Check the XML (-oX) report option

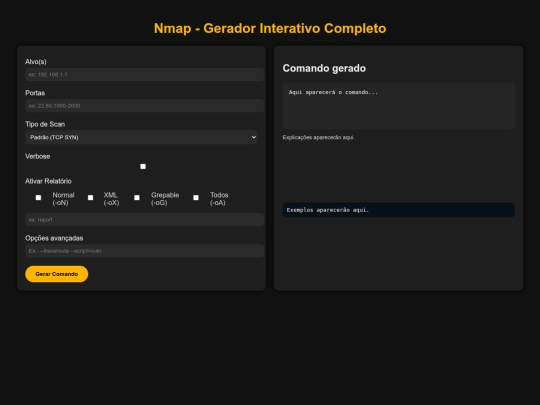(90, 198)
